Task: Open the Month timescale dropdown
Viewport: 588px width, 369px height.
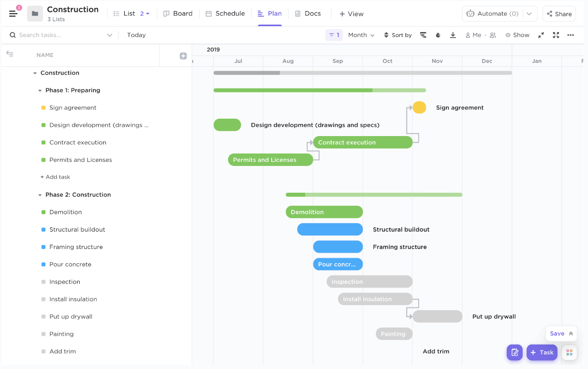Action: [361, 35]
